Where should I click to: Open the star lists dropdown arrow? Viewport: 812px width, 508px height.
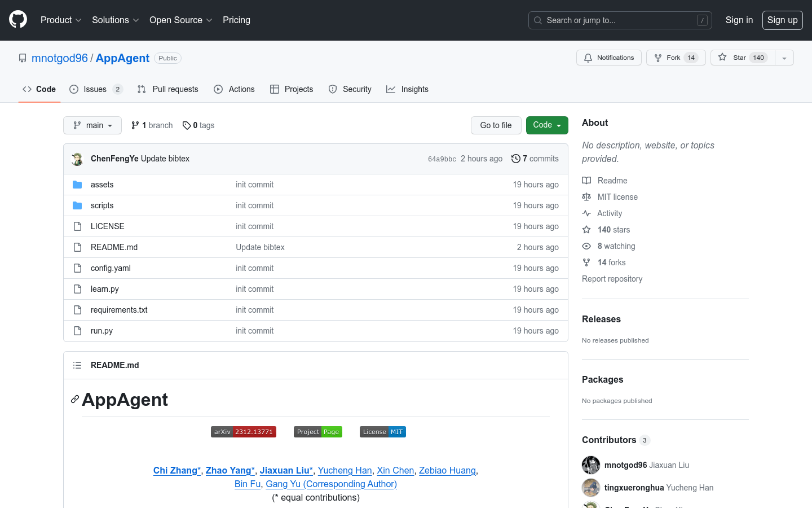784,58
